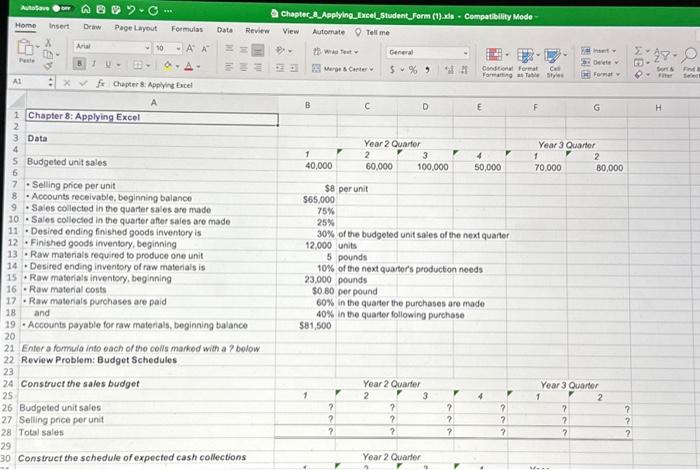Click the Tell me search field
The height and width of the screenshot is (470, 700).
point(373,33)
